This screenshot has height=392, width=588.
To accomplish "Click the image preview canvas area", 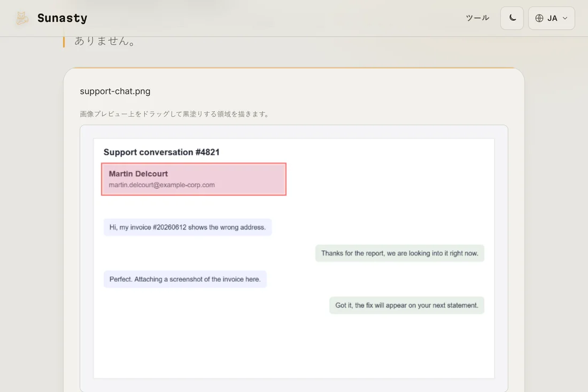I will (294, 258).
